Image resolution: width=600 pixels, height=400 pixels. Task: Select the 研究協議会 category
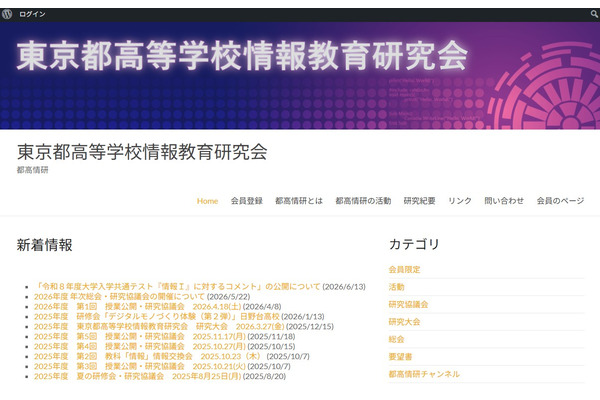tap(408, 304)
